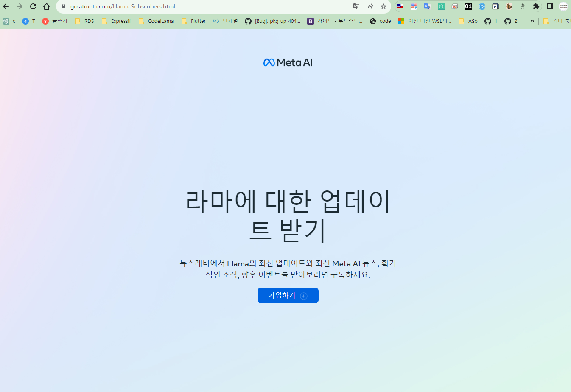The image size is (571, 392).
Task: Go back to the previous page
Action: coord(6,6)
